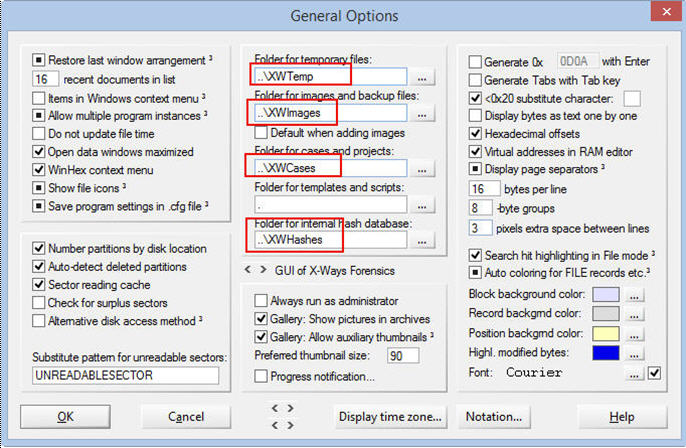Click browse button for internal hash database folder

[x=423, y=240]
